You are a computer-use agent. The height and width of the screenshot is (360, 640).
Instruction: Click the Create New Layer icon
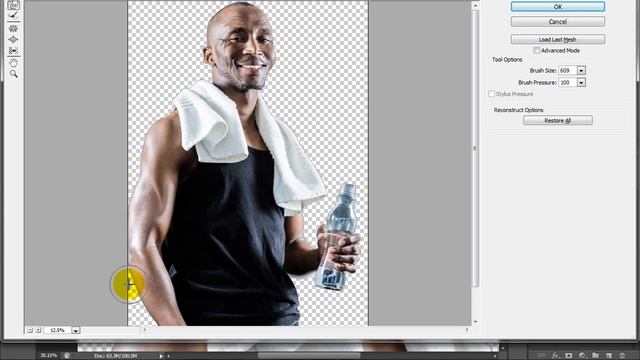(x=609, y=356)
